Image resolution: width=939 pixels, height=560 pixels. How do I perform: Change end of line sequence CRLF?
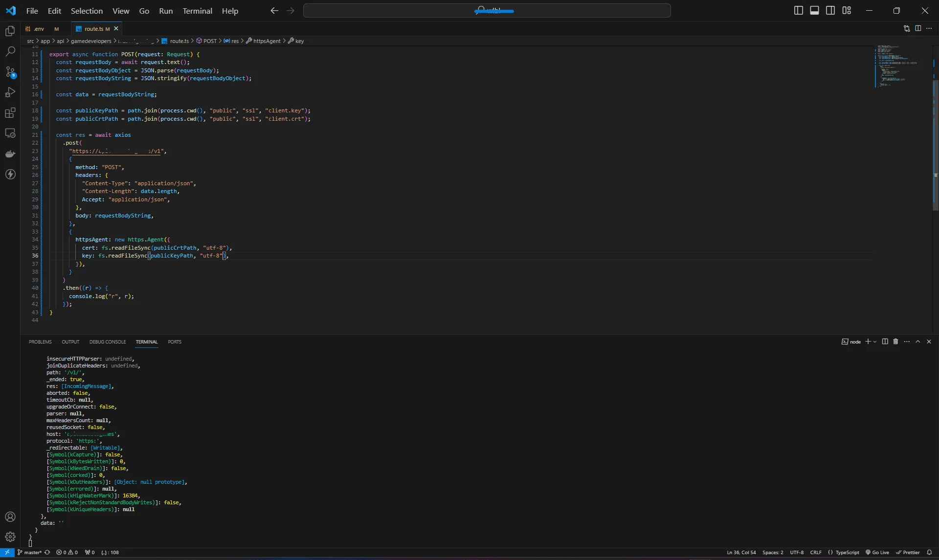click(x=816, y=553)
